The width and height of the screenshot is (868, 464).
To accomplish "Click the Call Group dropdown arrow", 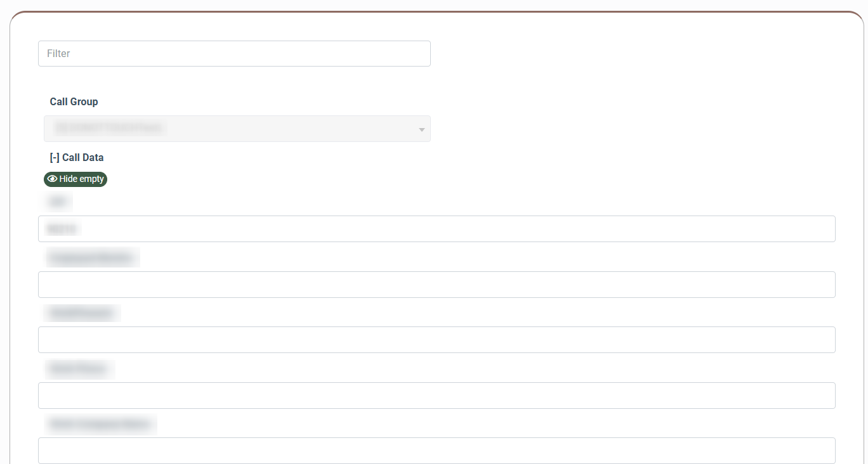I will click(x=421, y=130).
